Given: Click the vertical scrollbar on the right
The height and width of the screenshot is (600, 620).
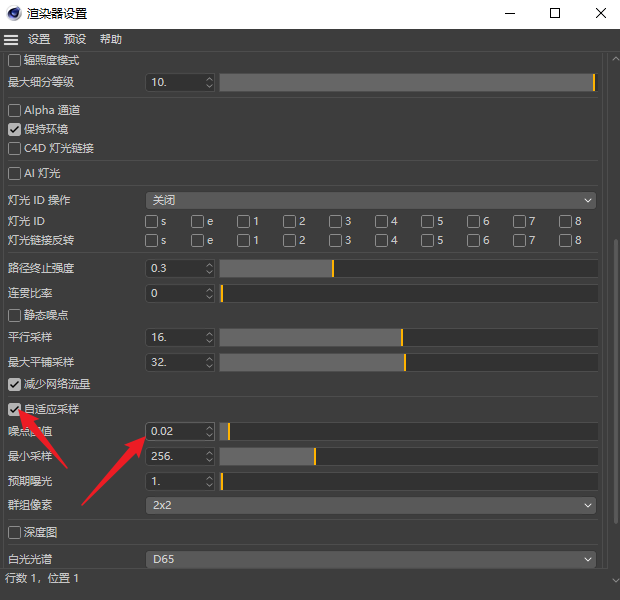Looking at the screenshot, I should pos(615,400).
